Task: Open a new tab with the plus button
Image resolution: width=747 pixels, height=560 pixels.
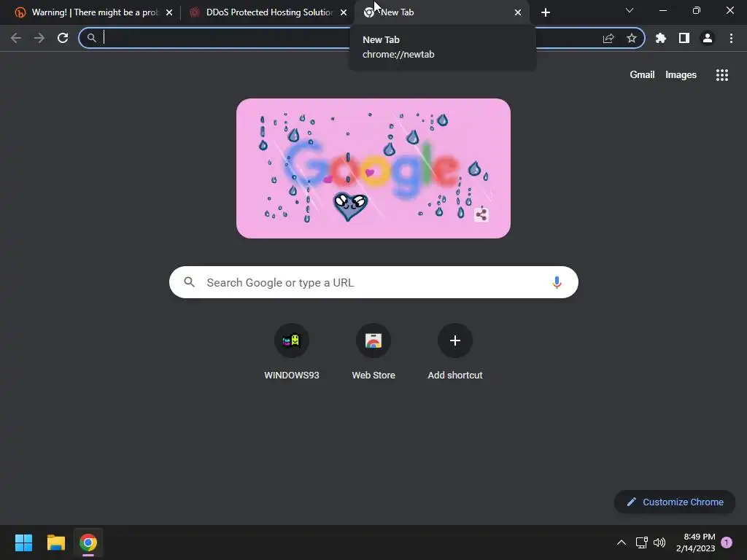Action: coord(546,12)
